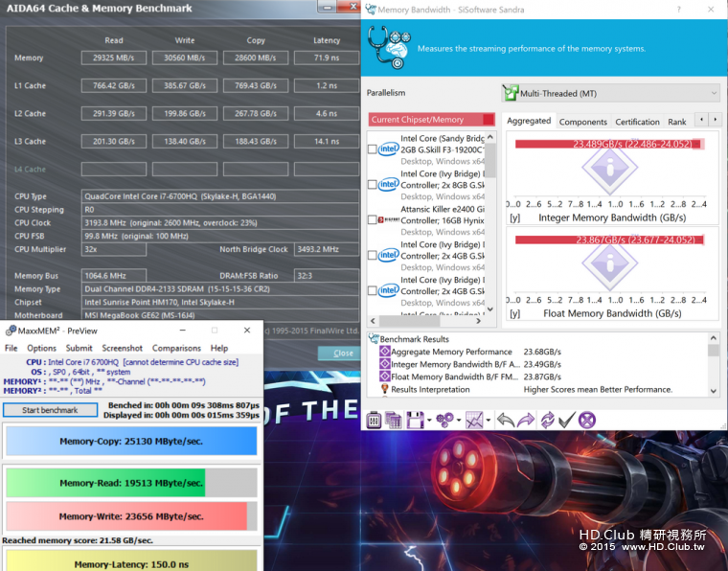The width and height of the screenshot is (728, 571).
Task: Click the Sandra options gears icon
Action: (x=444, y=421)
